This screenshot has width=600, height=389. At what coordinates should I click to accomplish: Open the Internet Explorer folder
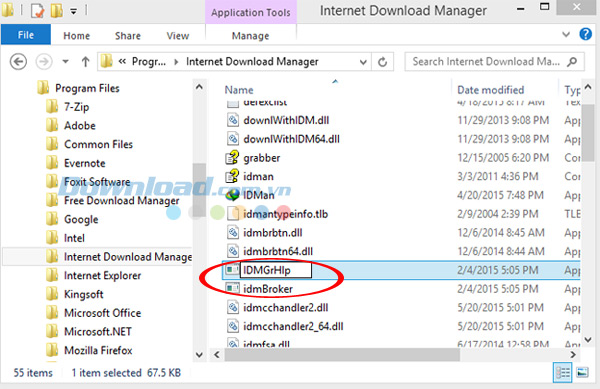[102, 275]
